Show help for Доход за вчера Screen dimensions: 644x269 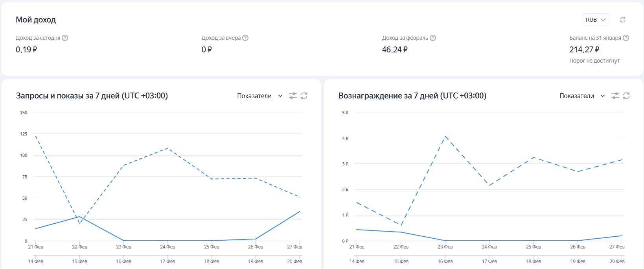tap(245, 38)
